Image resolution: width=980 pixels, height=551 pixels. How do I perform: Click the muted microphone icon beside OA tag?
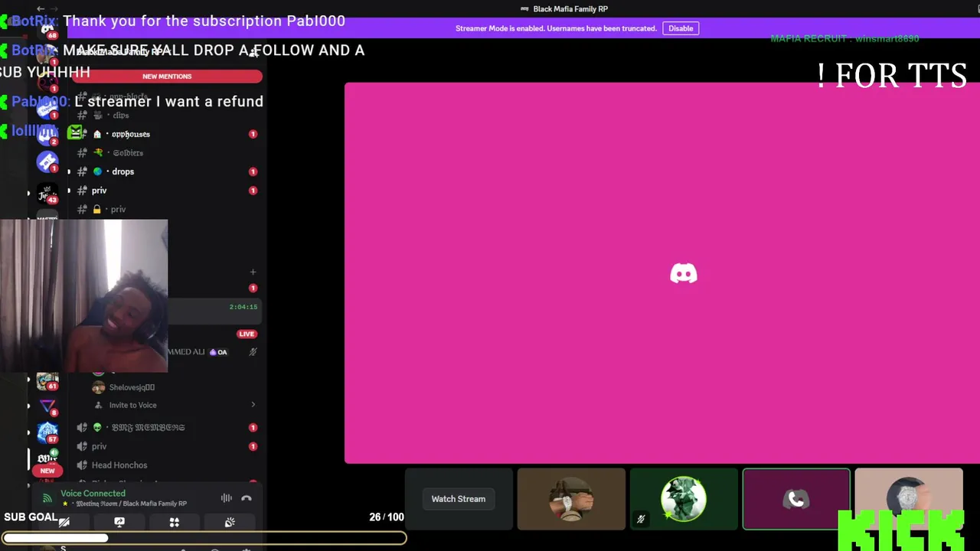click(253, 352)
